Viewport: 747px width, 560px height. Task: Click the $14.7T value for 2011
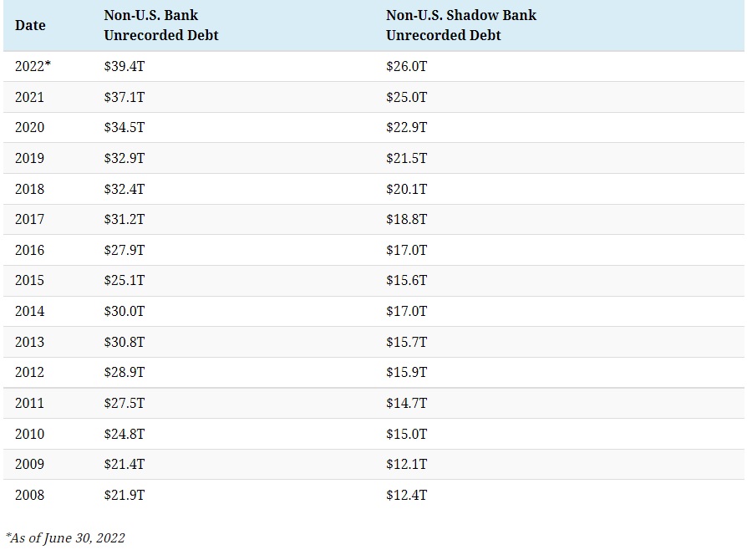click(x=406, y=403)
